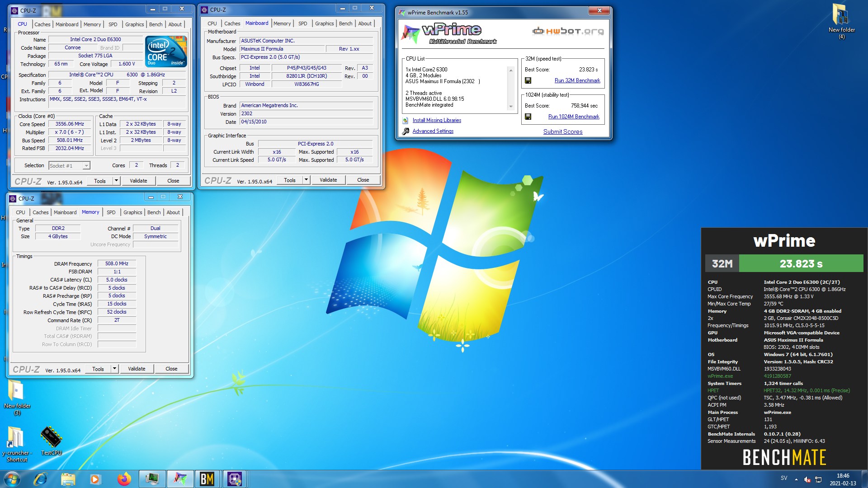
Task: Click the down scroll arrow of wPrime CPU List
Action: [x=511, y=107]
